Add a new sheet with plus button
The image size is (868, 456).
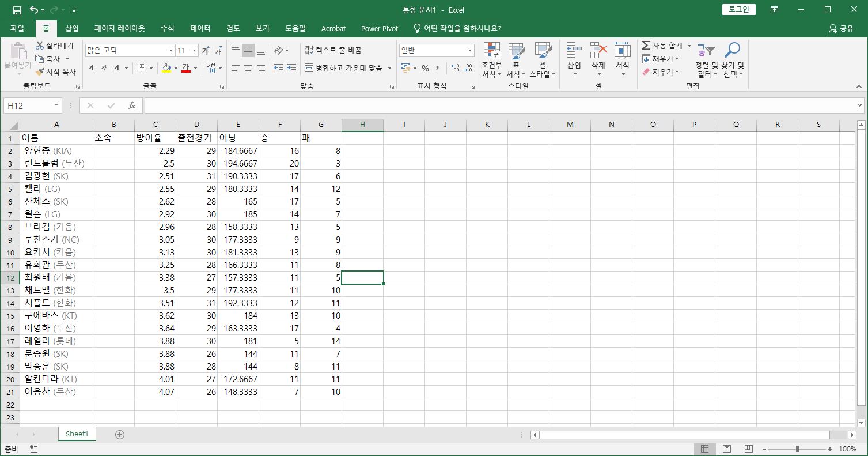click(120, 434)
